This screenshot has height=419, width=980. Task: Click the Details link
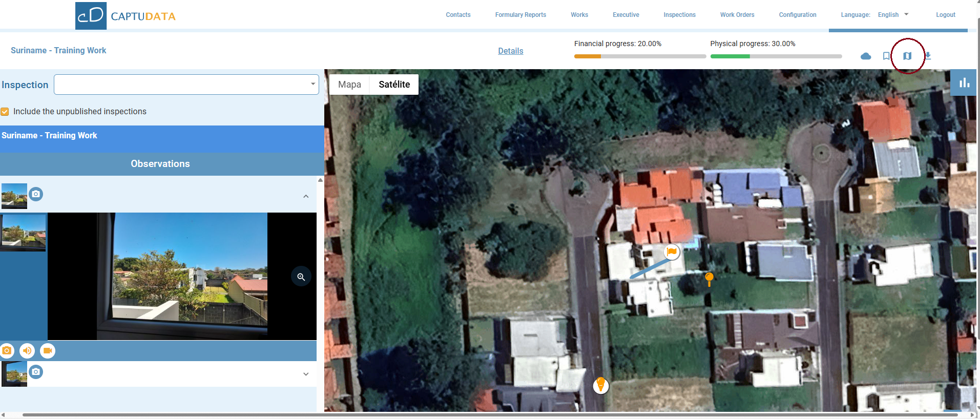[510, 51]
